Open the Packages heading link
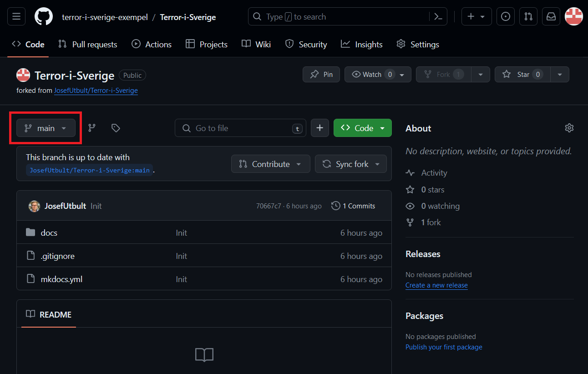The image size is (588, 374). [x=424, y=316]
